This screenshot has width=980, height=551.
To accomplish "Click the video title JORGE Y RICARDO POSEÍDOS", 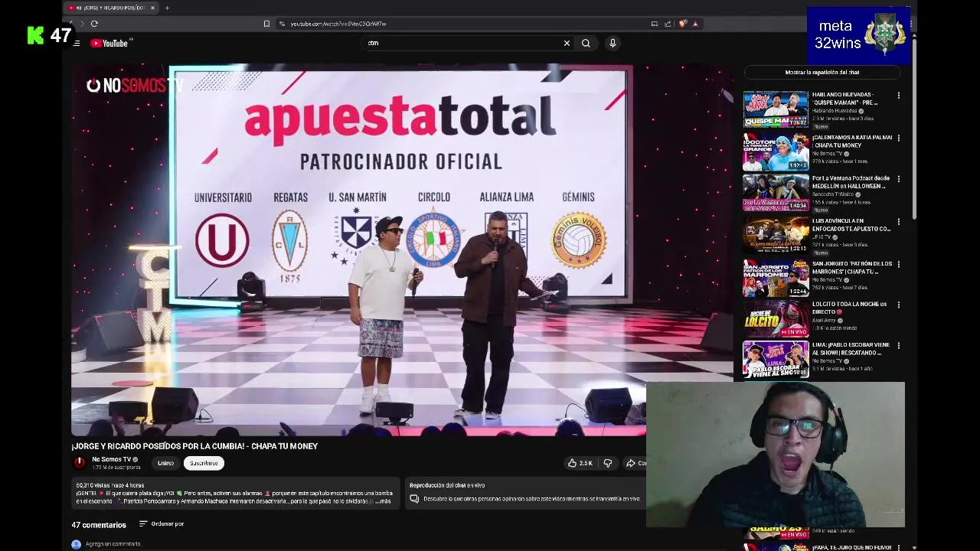I will click(x=194, y=446).
